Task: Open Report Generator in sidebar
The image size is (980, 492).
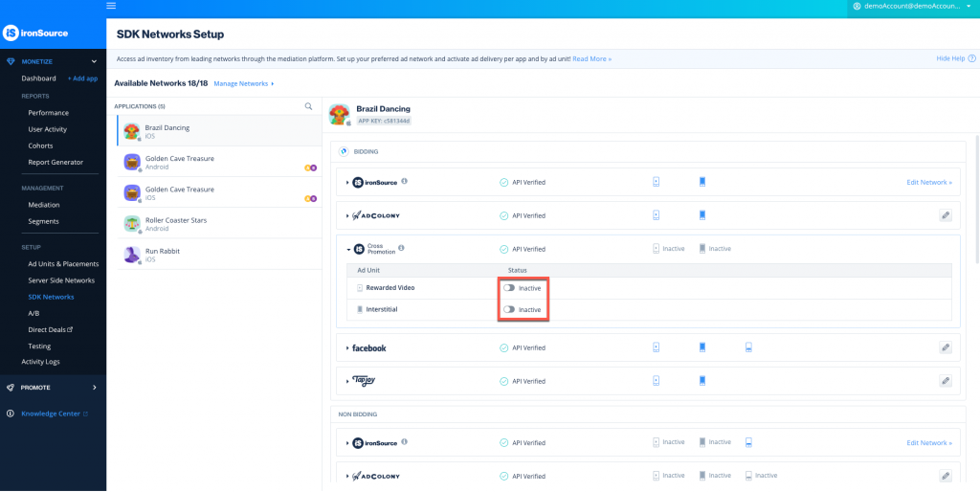Action: 56,162
